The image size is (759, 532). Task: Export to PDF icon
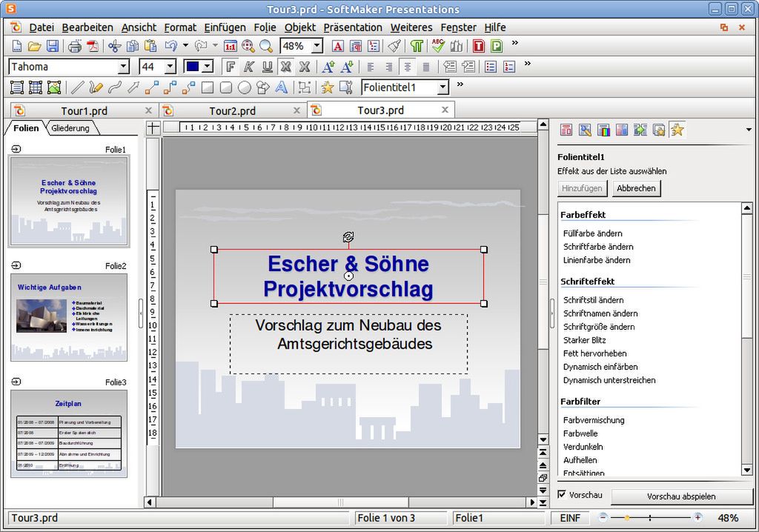click(x=93, y=46)
